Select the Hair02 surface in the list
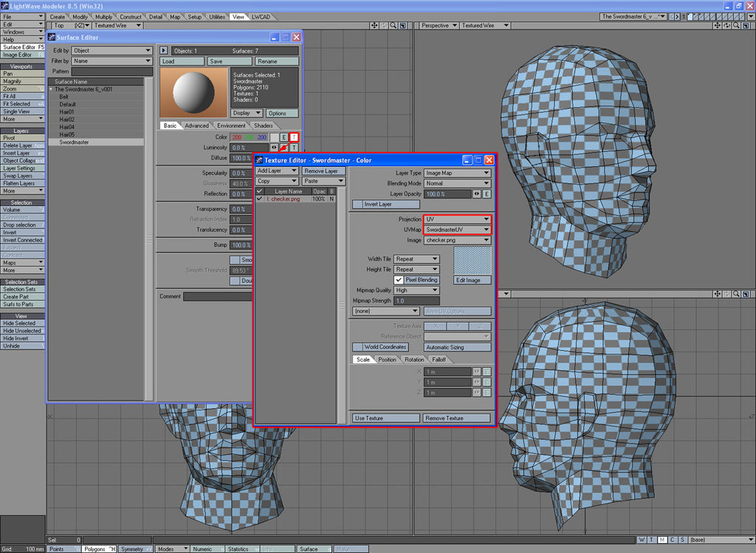756x553 pixels. click(x=67, y=119)
